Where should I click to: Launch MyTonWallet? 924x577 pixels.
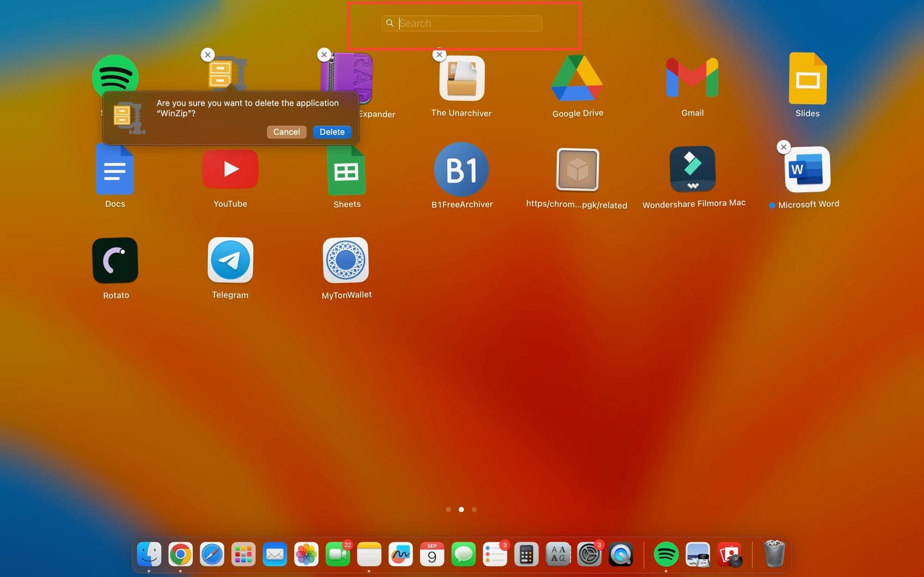tap(346, 260)
